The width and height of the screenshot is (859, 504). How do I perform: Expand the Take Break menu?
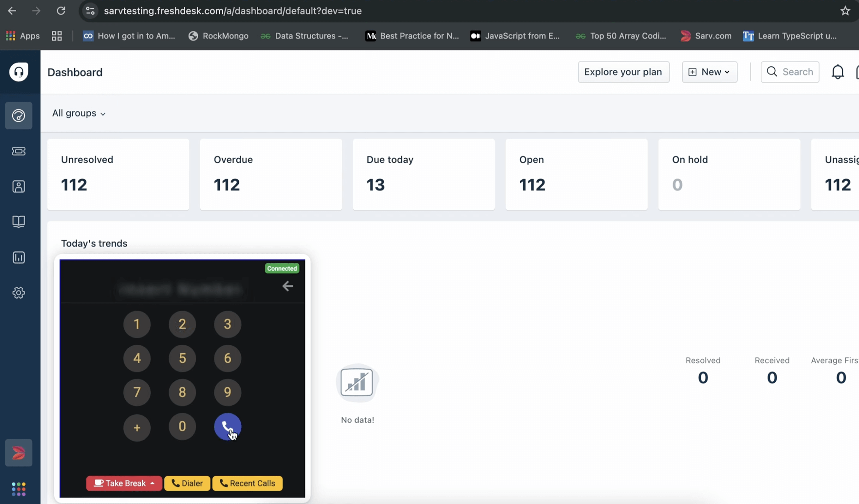coord(124,483)
